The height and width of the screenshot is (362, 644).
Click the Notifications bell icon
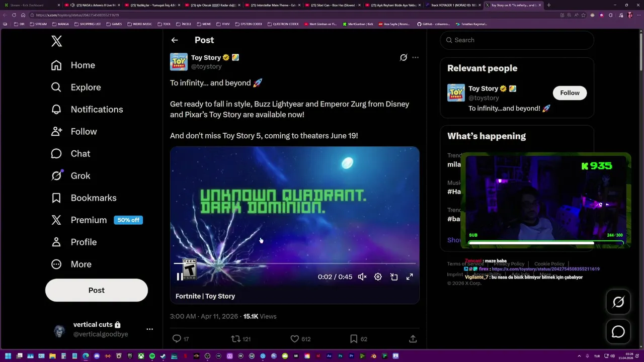point(56,110)
